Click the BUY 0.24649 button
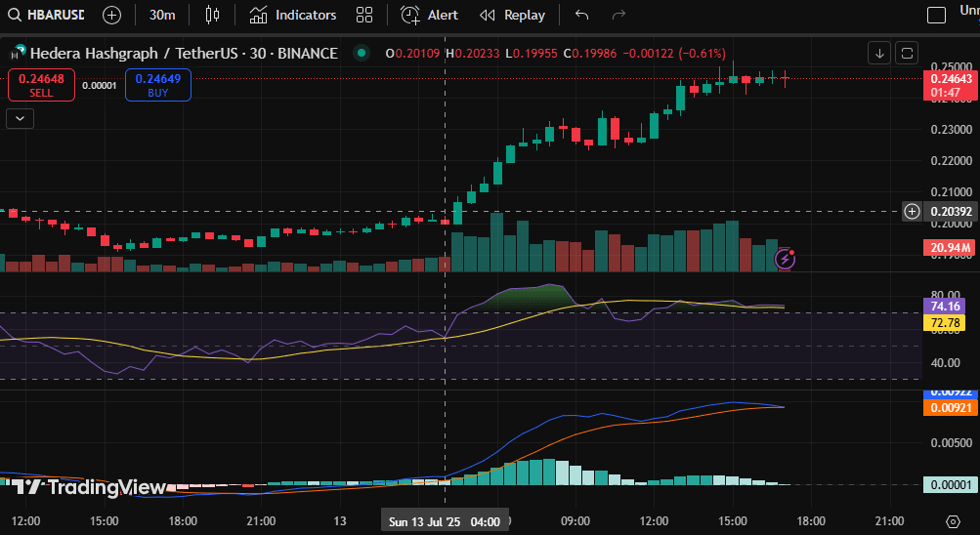Screen dimensions: 980x535 coord(157,85)
